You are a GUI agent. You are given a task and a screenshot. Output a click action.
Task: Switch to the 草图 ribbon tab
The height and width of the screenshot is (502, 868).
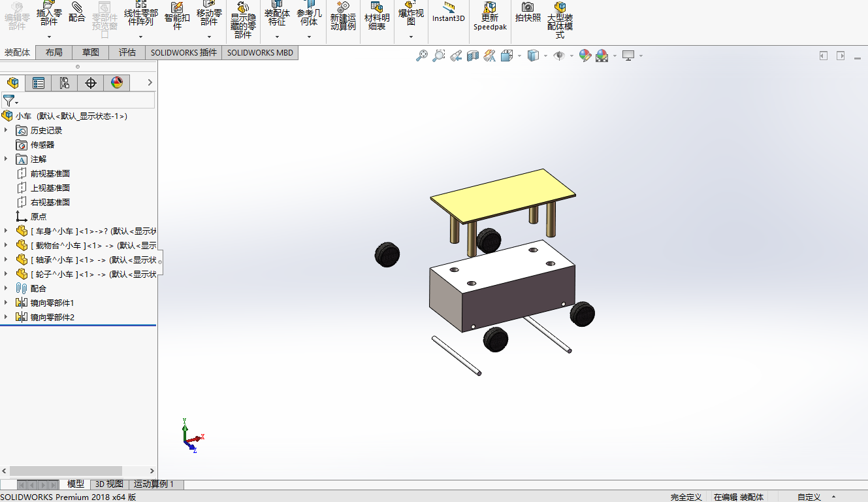(91, 53)
